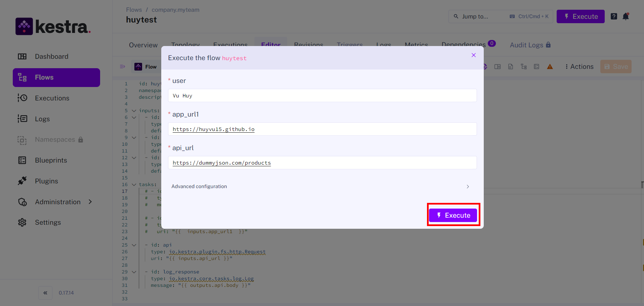Screen dimensions: 644x306
Task: Show source and documentation split view
Action: coord(498,67)
